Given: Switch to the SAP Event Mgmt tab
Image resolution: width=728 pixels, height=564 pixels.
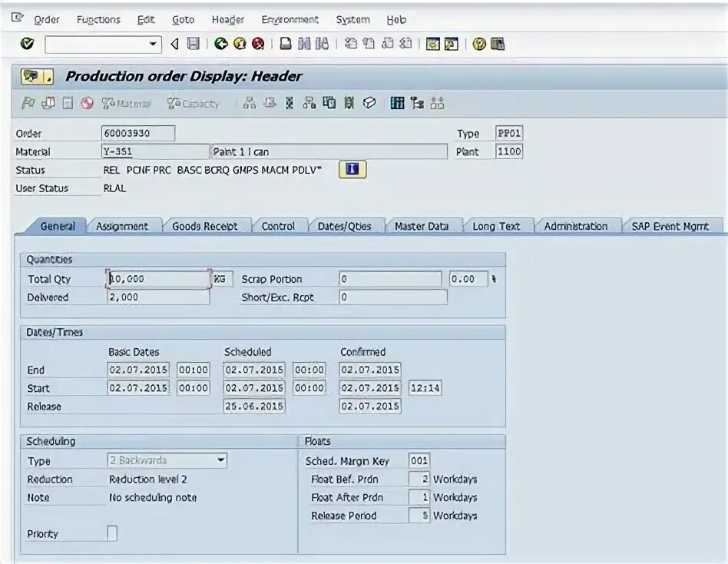Looking at the screenshot, I should pyautogui.click(x=670, y=226).
